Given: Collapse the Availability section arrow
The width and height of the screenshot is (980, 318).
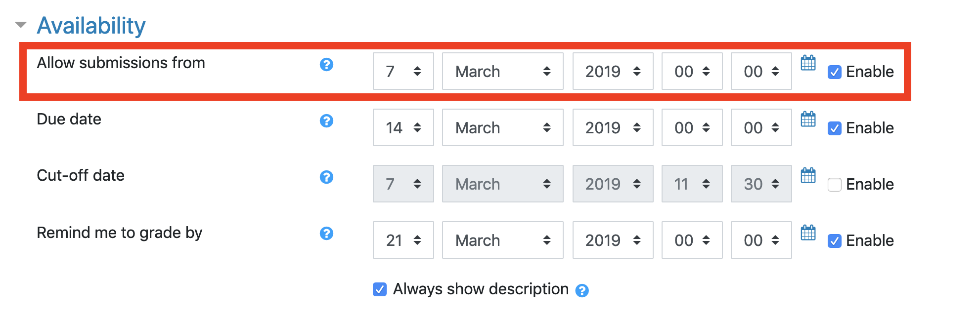Looking at the screenshot, I should click(21, 25).
